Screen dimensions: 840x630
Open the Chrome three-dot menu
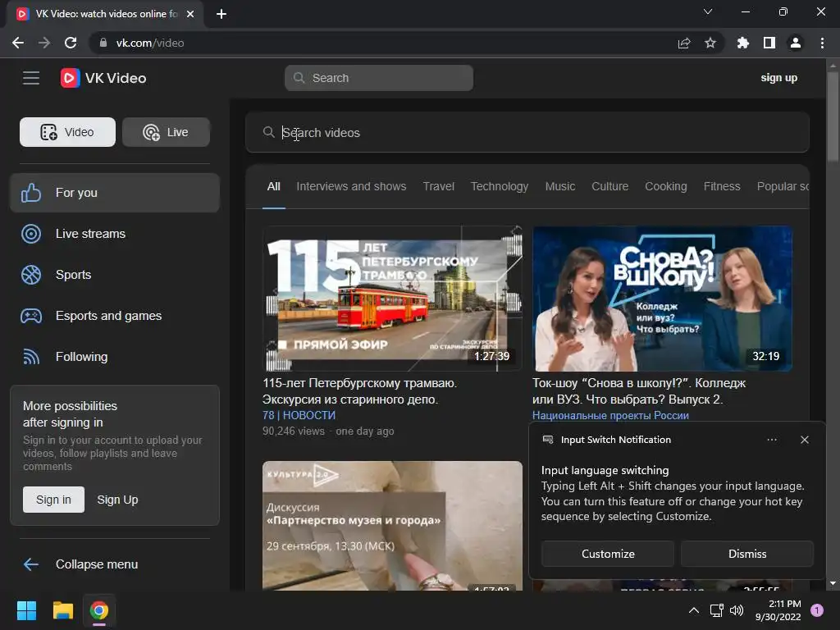(822, 43)
